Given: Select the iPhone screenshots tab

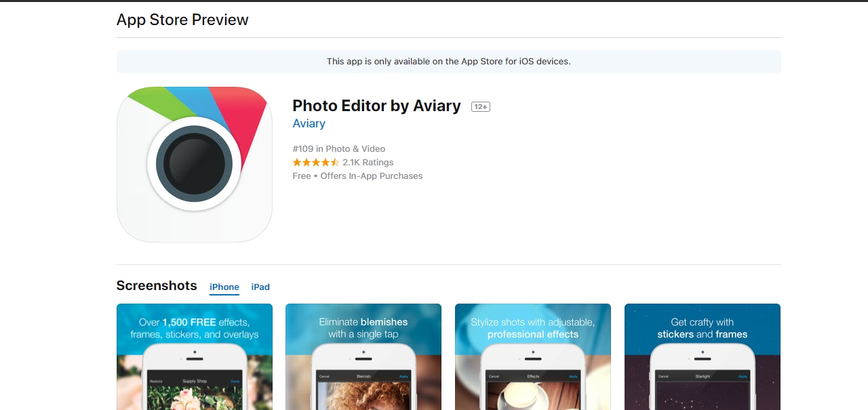Looking at the screenshot, I should 224,287.
